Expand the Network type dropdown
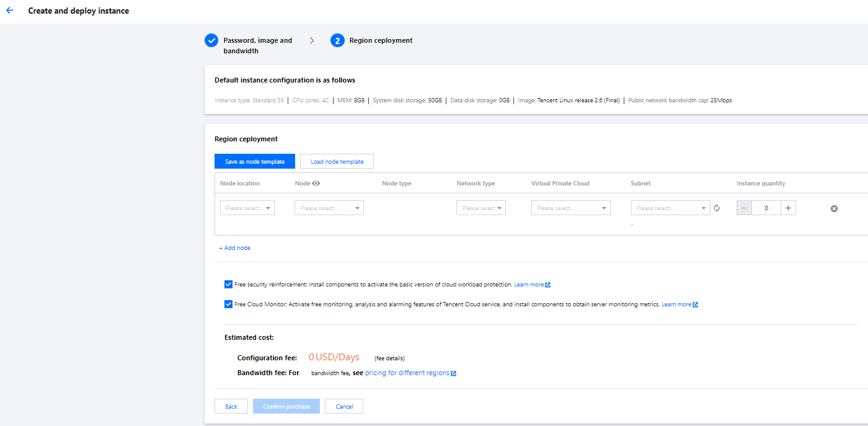This screenshot has width=868, height=426. point(481,208)
